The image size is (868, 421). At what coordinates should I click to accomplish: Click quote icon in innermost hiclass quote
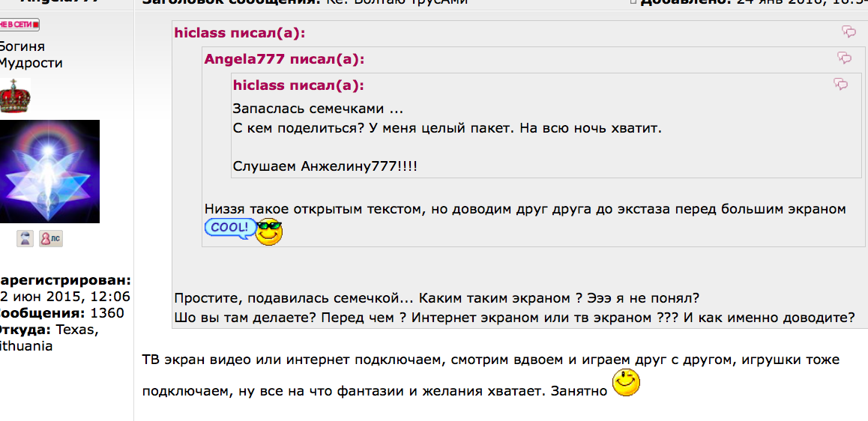[840, 84]
